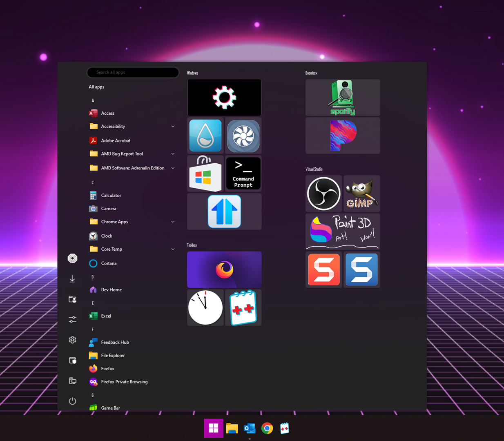Screen dimensions: 504x441
Task: Open Camera from the app list
Action: 133,209
